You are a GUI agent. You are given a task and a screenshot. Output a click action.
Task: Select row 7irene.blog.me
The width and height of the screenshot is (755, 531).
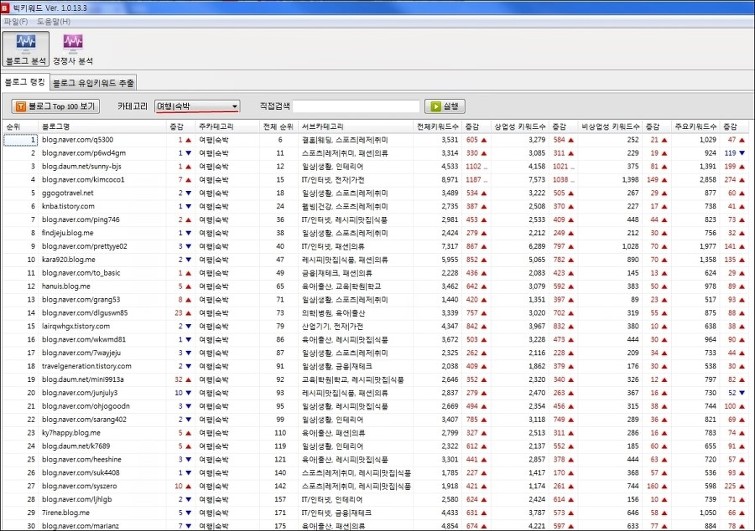coord(376,513)
